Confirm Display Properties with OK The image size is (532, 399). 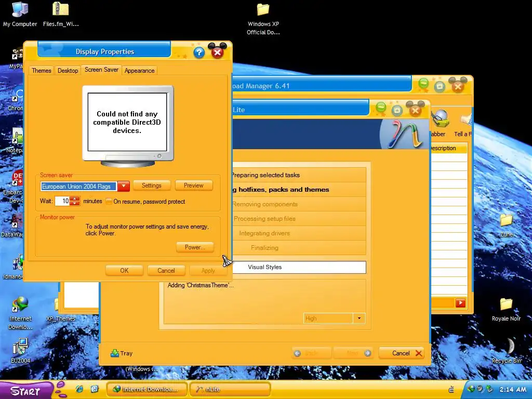(x=124, y=271)
